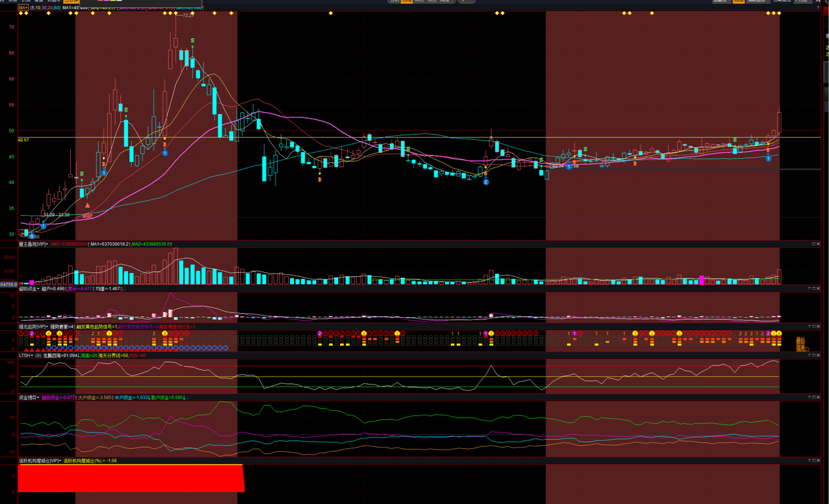
Task: Open help for the 强龙起势 panel
Action: point(809,326)
